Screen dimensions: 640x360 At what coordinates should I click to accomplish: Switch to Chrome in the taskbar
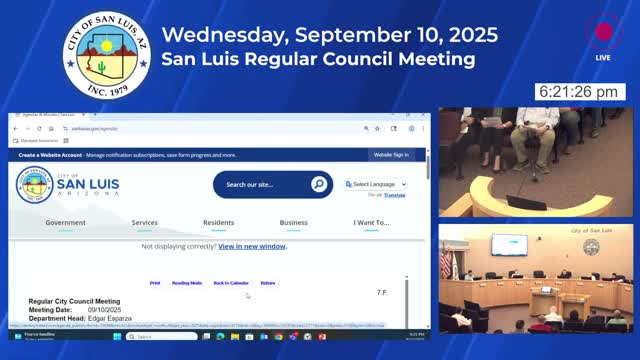278,337
